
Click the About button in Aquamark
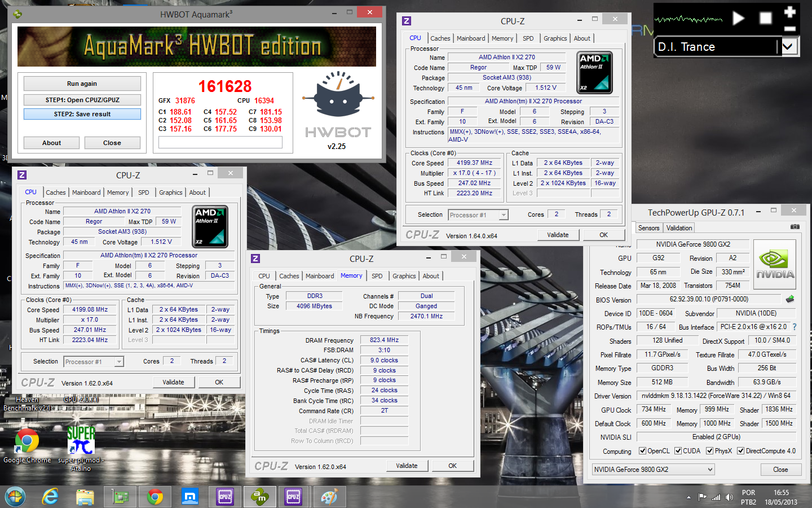pos(52,143)
